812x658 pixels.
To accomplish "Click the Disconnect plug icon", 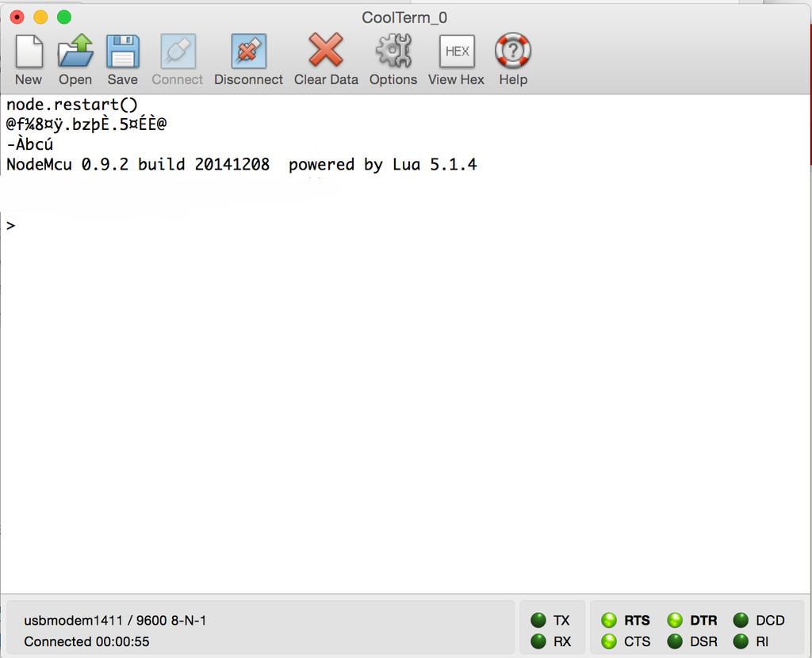I will point(248,52).
